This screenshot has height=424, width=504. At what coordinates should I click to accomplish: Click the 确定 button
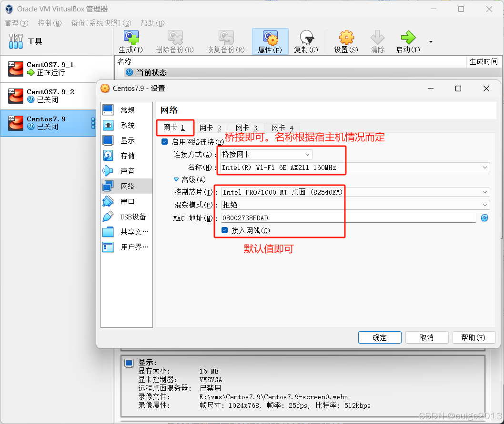coord(380,337)
